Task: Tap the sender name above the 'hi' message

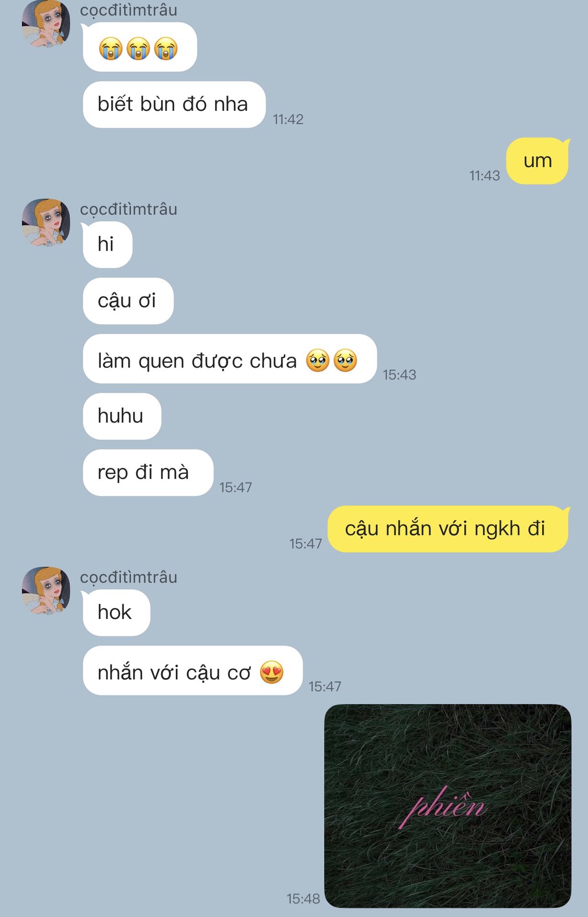Action: click(128, 209)
